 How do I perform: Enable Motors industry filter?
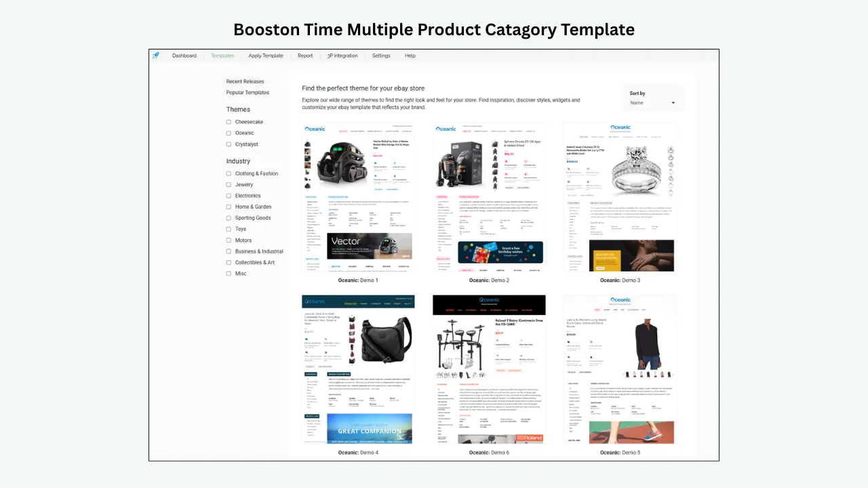click(229, 240)
